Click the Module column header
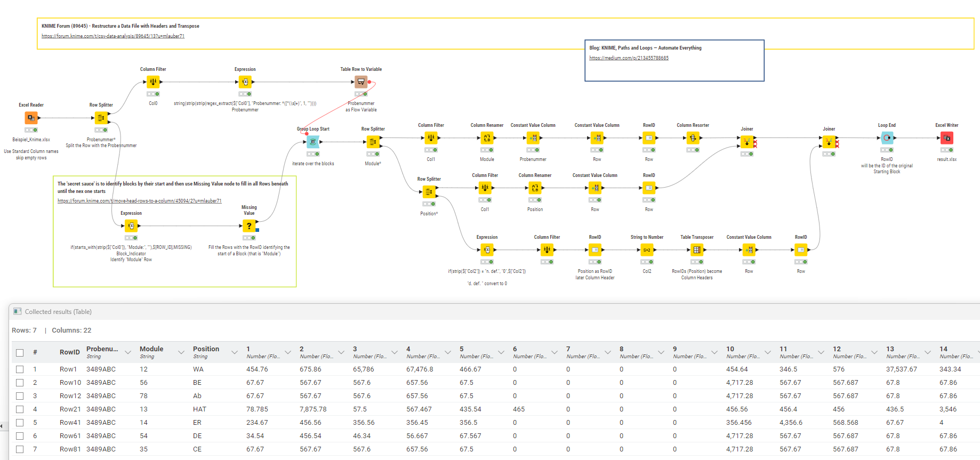This screenshot has height=460, width=980. (x=151, y=349)
